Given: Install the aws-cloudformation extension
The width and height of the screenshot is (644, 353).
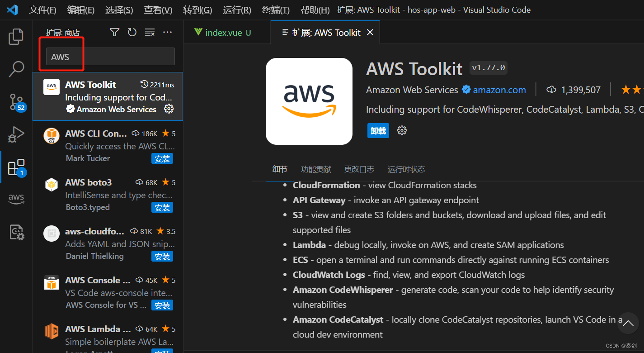Looking at the screenshot, I should (162, 256).
